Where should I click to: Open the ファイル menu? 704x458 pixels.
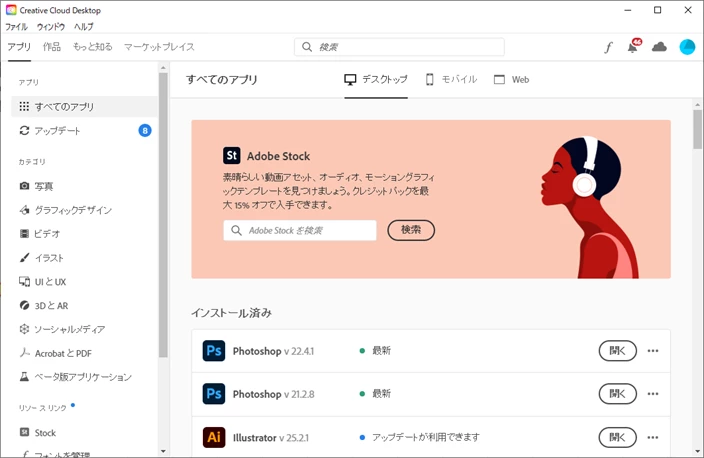coord(16,27)
